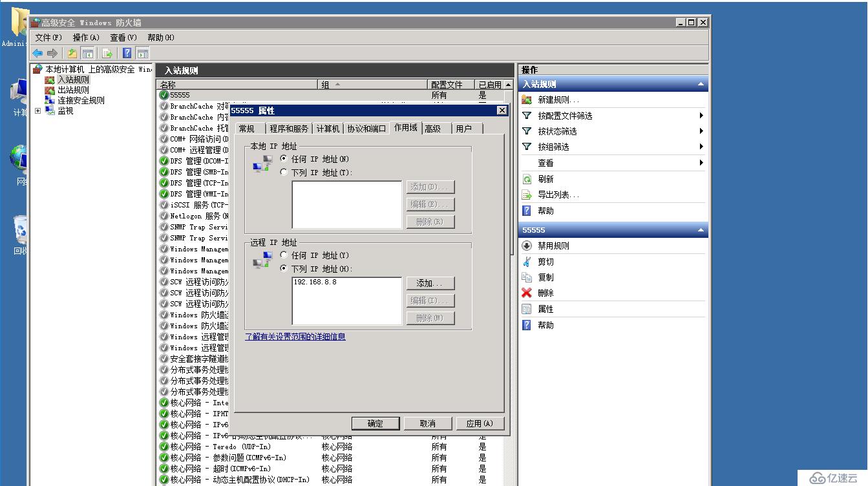Screen dimensions: 868x486
Task: Click help icon under the 55555 section
Action: [527, 325]
